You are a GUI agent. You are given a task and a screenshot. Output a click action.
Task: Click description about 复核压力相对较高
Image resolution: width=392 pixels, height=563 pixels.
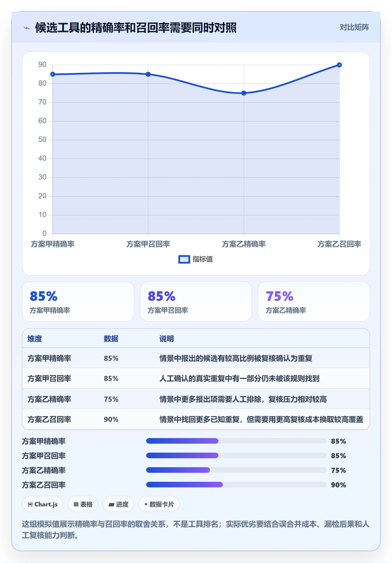[243, 399]
